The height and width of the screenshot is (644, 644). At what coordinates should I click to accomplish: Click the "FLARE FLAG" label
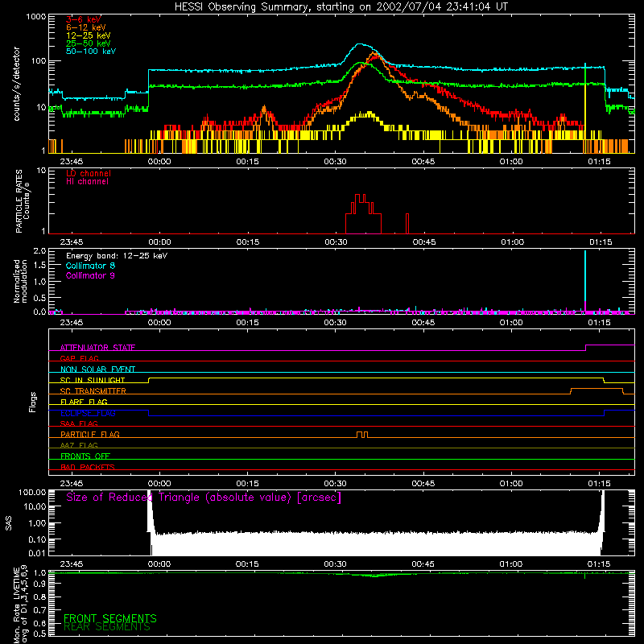(x=84, y=402)
